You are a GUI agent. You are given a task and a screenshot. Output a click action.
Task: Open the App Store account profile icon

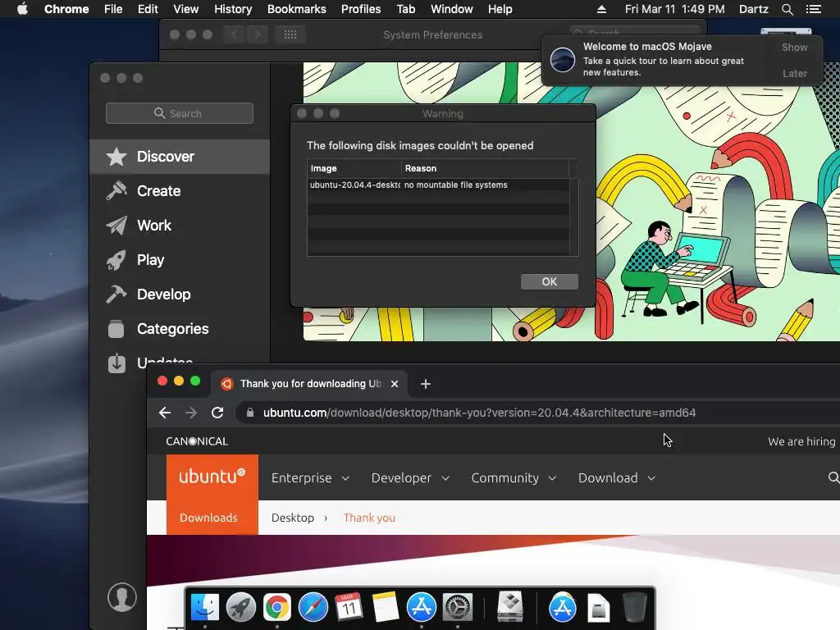pyautogui.click(x=122, y=597)
